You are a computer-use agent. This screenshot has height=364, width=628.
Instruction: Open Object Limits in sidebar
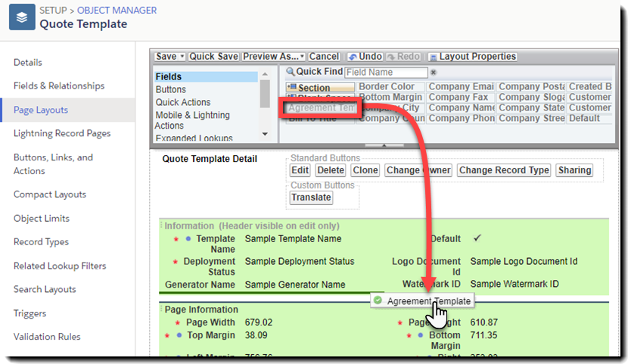click(x=42, y=218)
